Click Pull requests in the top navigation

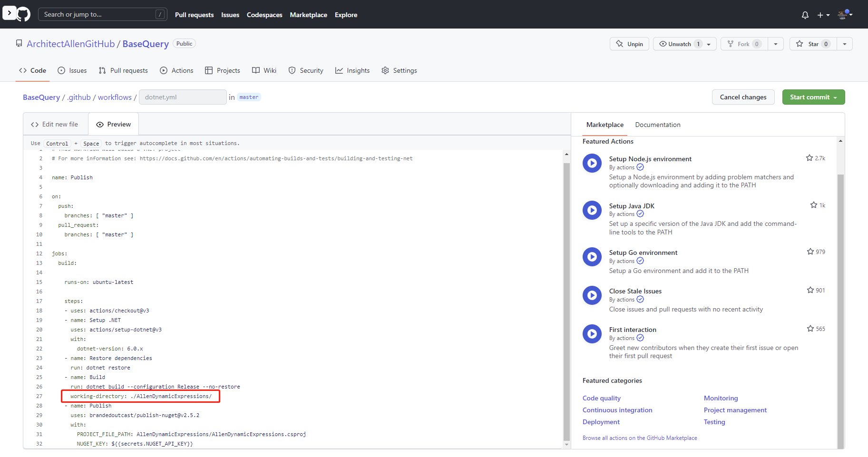coord(194,15)
